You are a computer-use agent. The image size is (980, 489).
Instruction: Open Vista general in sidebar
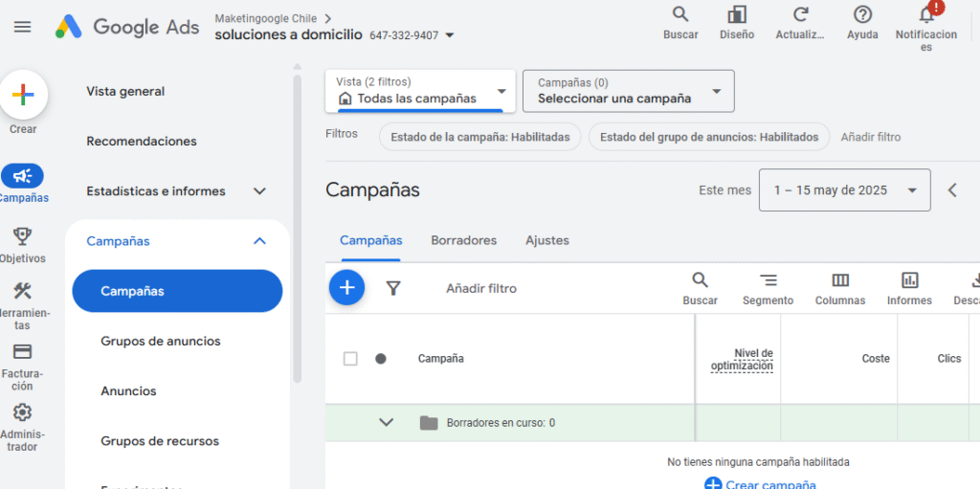pyautogui.click(x=125, y=91)
